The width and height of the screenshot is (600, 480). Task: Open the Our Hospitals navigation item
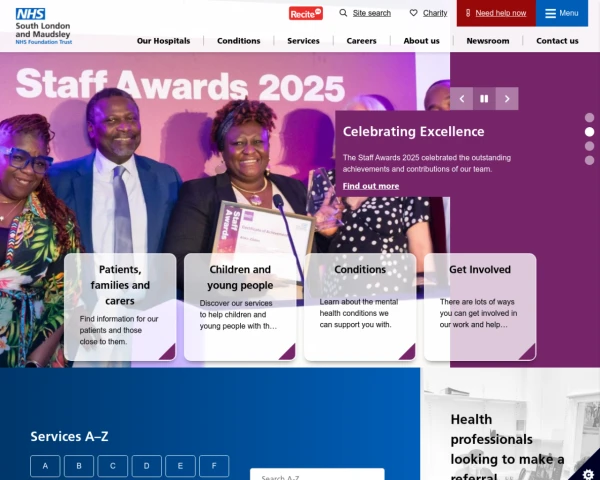163,41
